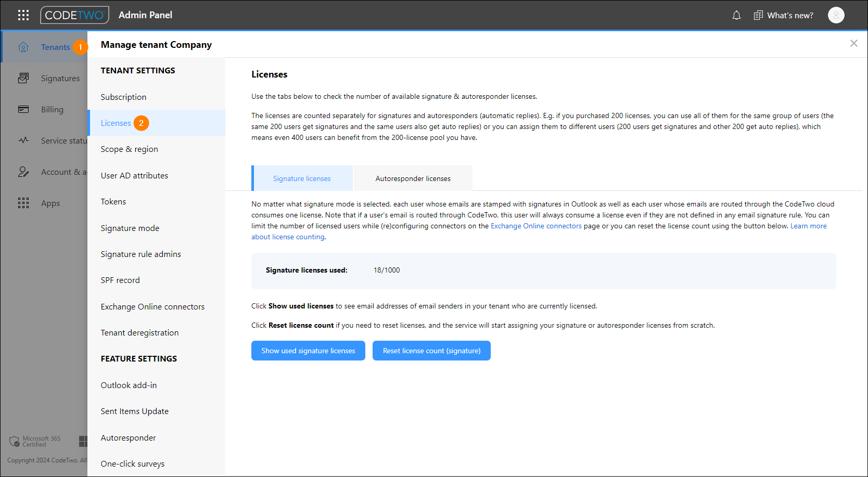The width and height of the screenshot is (868, 477).
Task: Open the Apps sidebar icon
Action: point(23,203)
